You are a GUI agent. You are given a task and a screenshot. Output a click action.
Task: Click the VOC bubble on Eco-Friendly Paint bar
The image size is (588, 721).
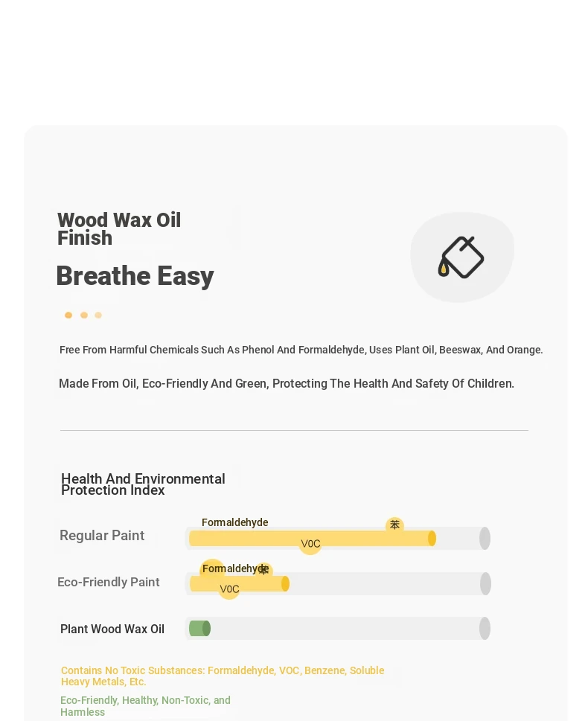229,589
